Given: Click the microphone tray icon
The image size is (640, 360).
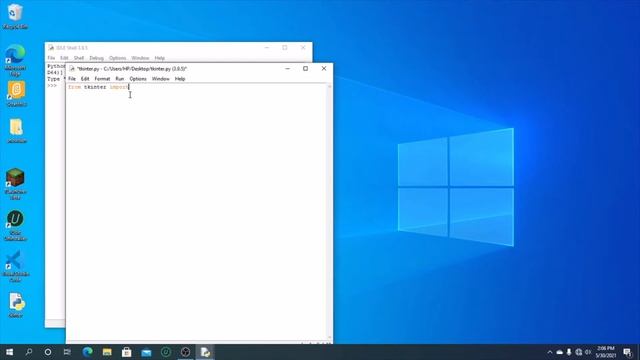Looking at the screenshot, I should (x=569, y=352).
